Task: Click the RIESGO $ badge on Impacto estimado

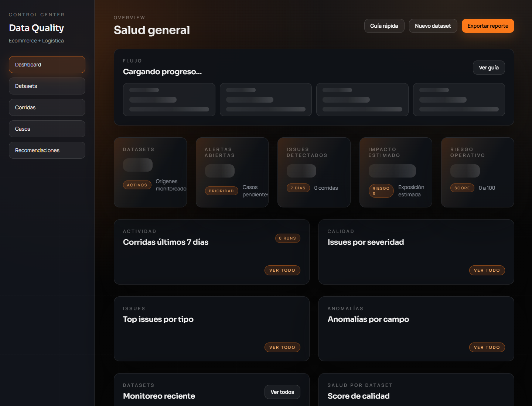Action: click(381, 191)
